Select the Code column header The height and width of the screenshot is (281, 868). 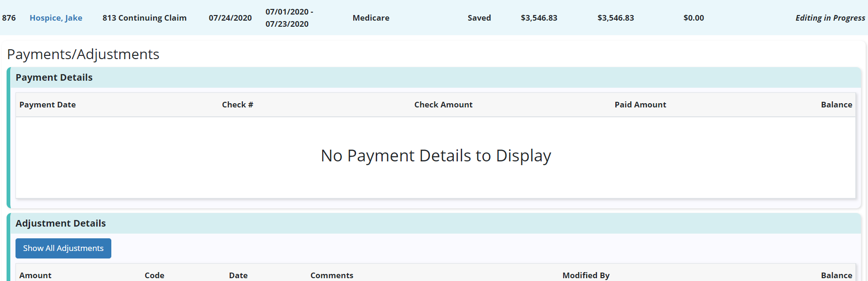coord(154,275)
